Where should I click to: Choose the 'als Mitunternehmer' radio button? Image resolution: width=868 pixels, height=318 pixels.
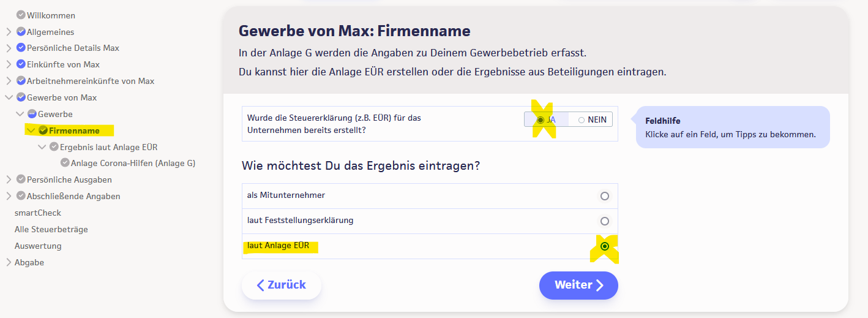(x=605, y=196)
